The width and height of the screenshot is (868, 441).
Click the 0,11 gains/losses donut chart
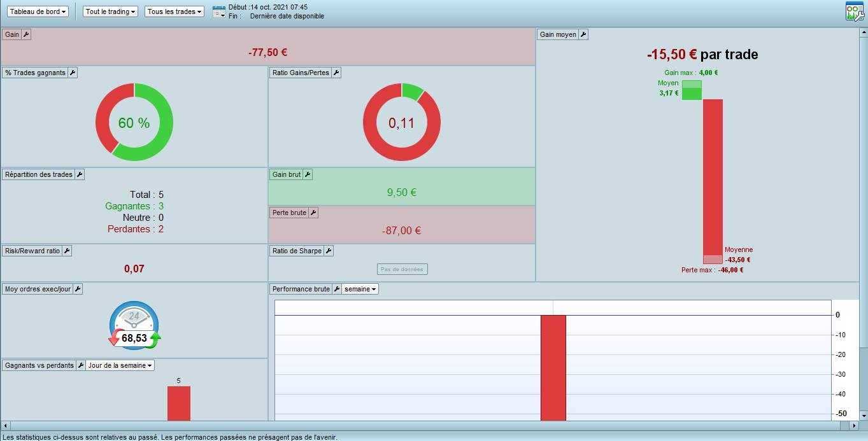tap(402, 122)
